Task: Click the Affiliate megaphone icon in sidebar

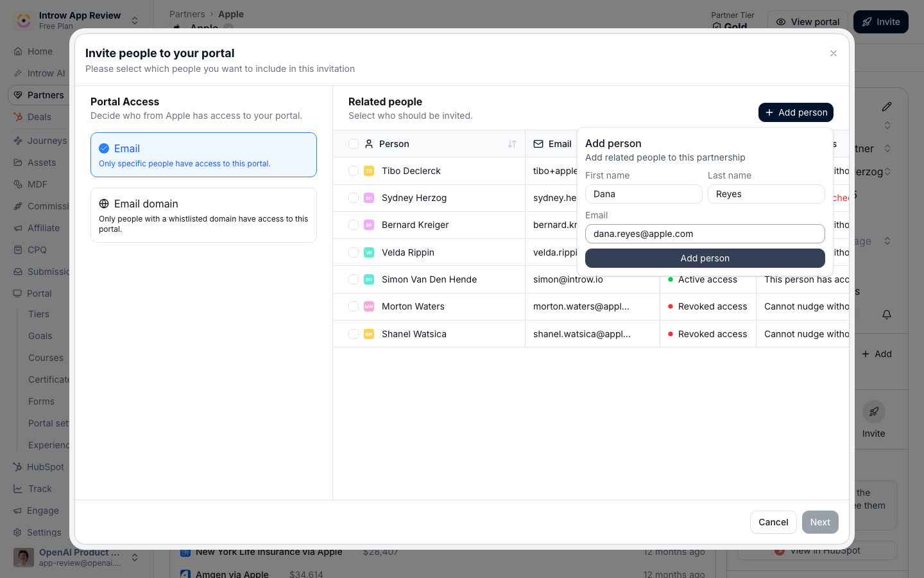Action: point(18,228)
